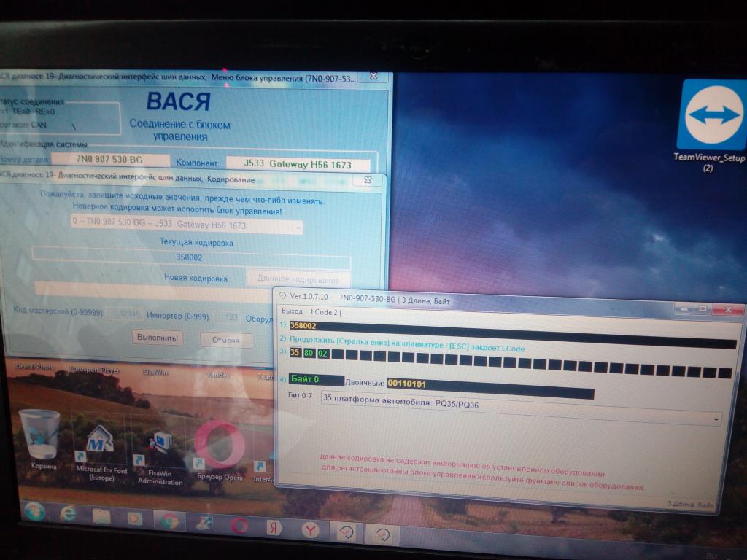Click the J533 Gateway H56 1673 component field

coord(298,164)
